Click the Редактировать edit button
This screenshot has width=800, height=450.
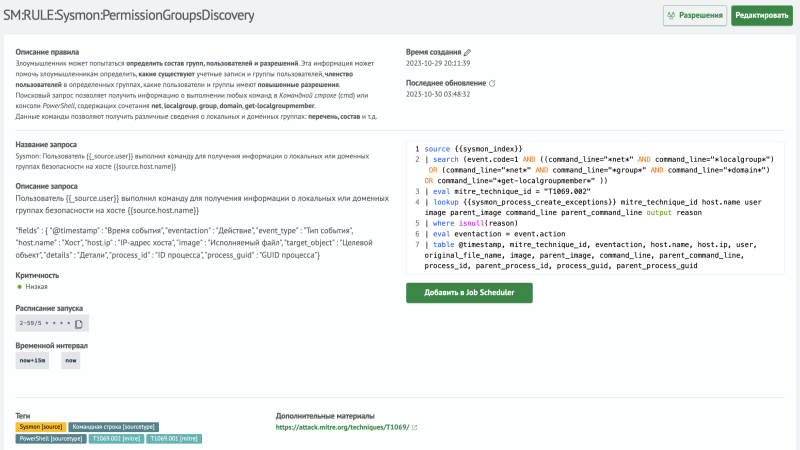pyautogui.click(x=762, y=15)
